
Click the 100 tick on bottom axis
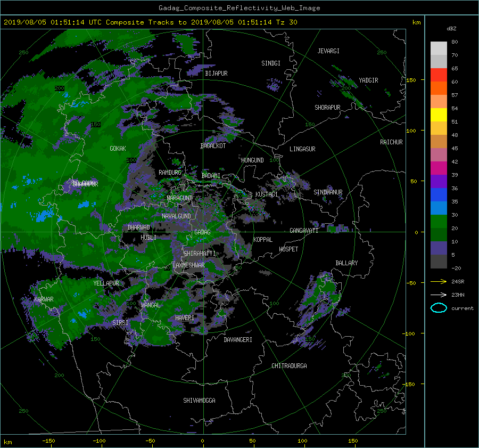tap(302, 441)
